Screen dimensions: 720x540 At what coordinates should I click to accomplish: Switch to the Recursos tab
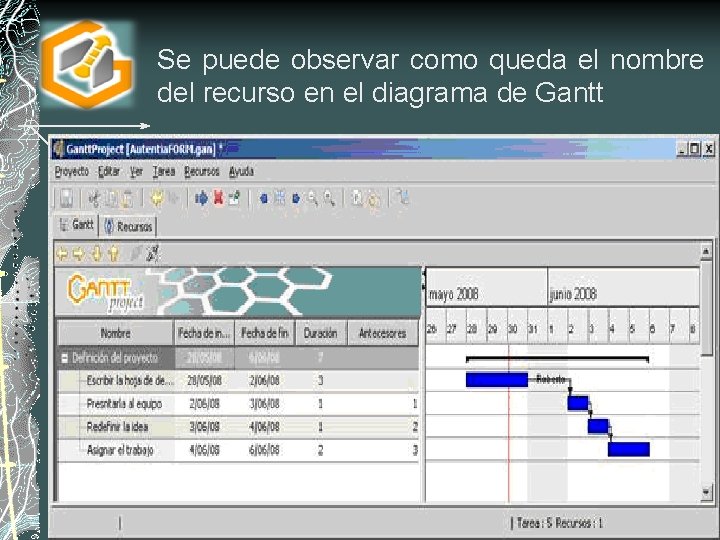pyautogui.click(x=129, y=226)
